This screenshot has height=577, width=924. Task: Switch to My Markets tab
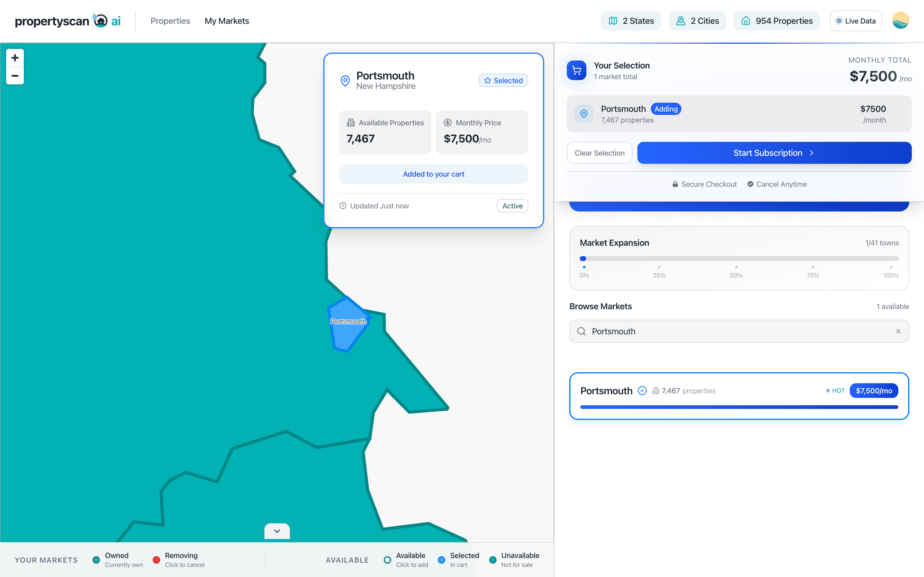[227, 21]
